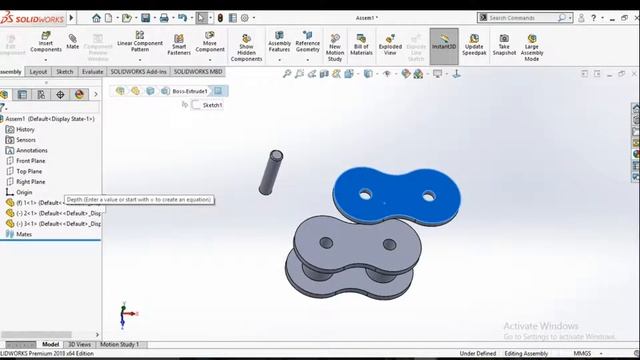Create an Exploded View
The height and width of the screenshot is (360, 640).
point(390,44)
